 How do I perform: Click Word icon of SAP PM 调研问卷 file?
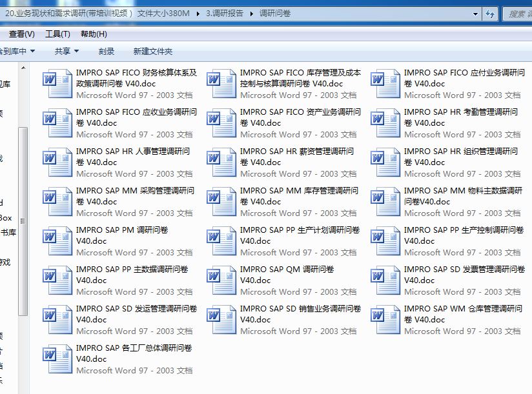tap(57, 241)
